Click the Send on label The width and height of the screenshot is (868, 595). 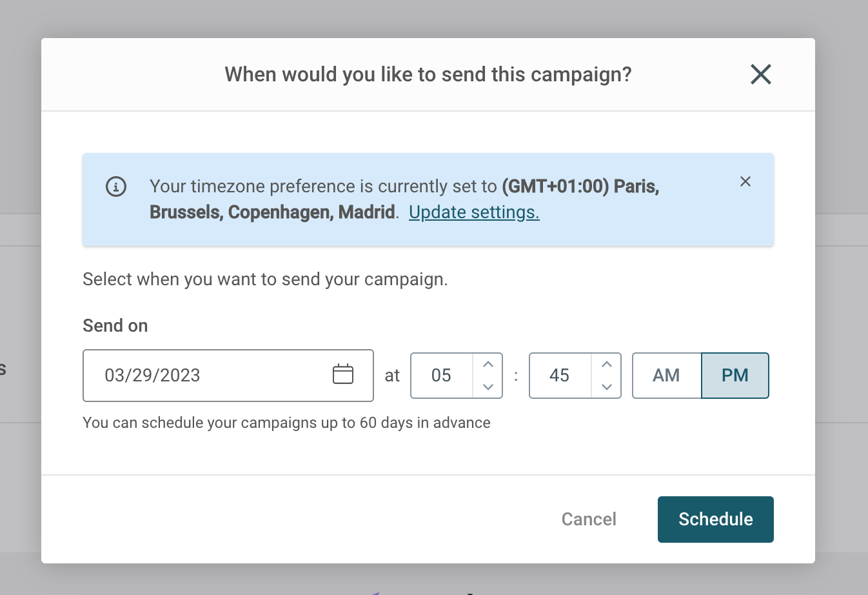point(115,326)
